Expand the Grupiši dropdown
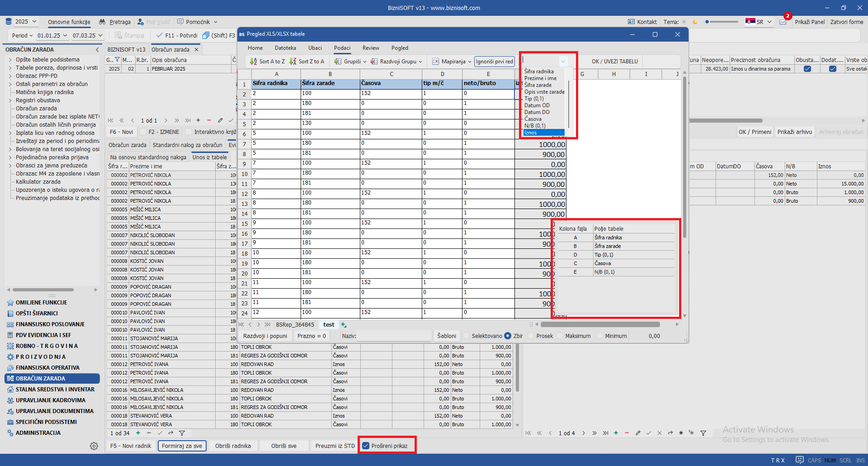 coord(350,62)
